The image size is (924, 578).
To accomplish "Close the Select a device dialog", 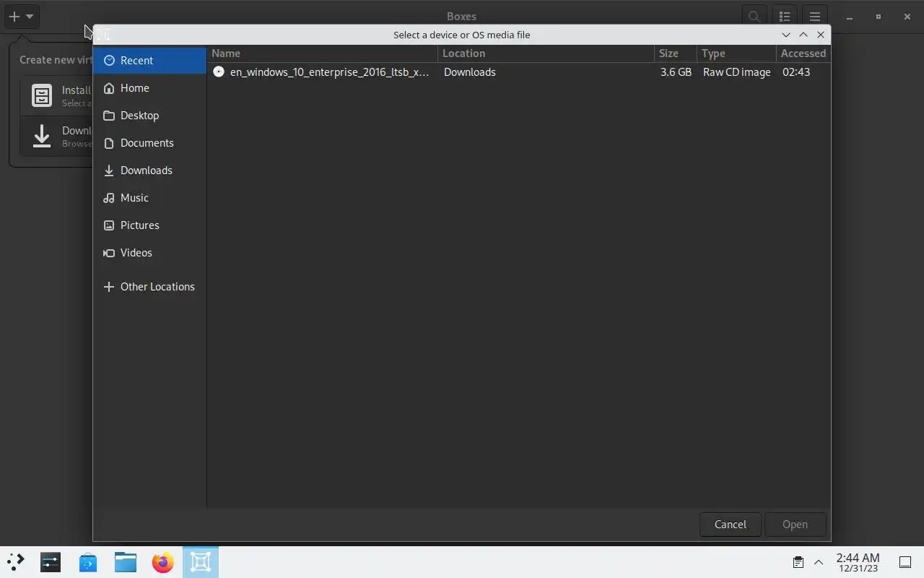I will (821, 35).
